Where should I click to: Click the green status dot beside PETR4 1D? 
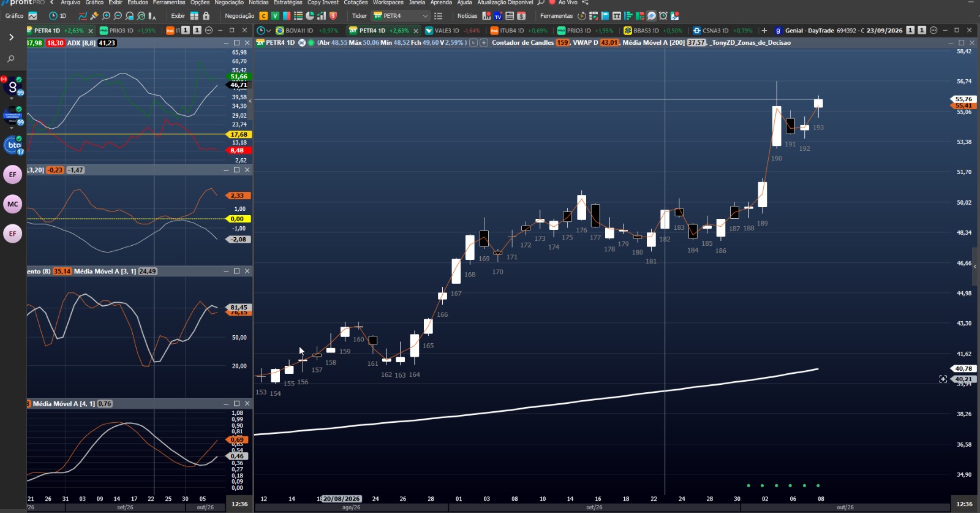point(311,43)
